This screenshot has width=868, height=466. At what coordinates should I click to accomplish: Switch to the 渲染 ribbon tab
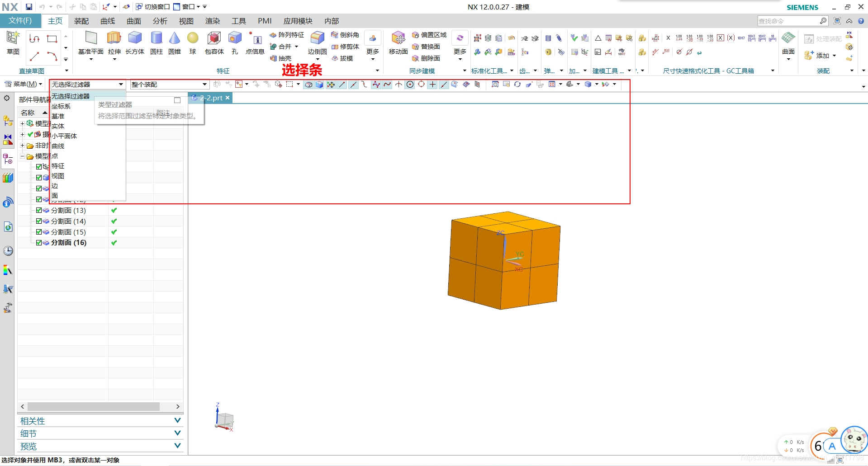(213, 21)
